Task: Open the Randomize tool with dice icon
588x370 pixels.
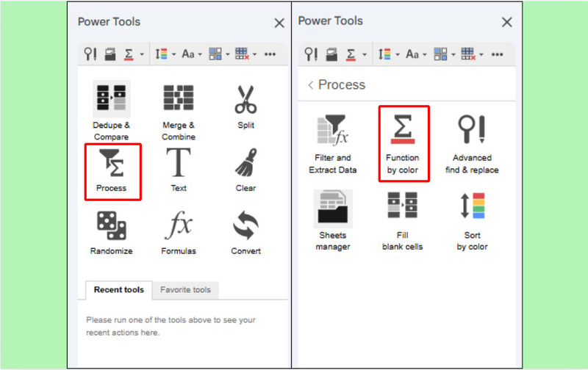Action: (x=111, y=233)
